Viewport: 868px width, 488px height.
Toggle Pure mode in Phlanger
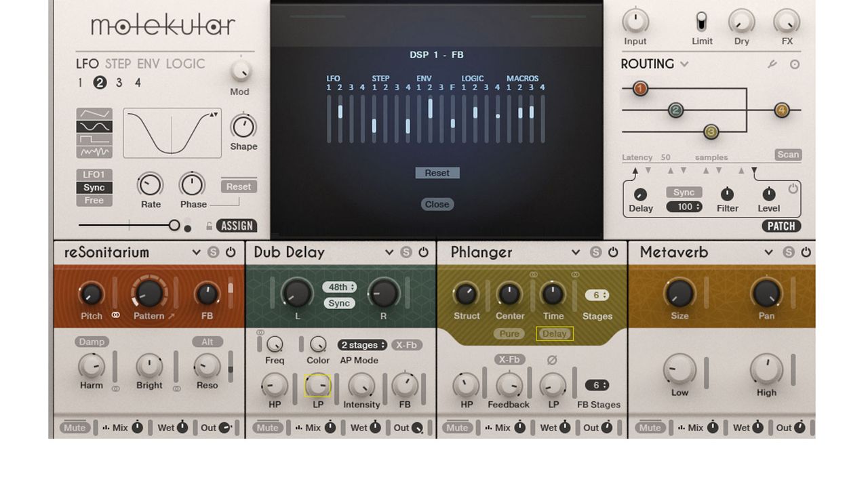pos(509,333)
